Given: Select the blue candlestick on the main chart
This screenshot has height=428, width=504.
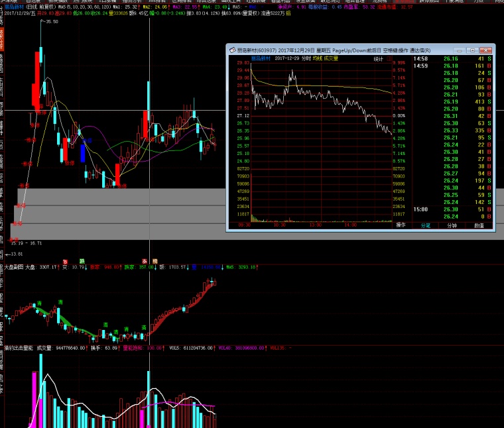Looking at the screenshot, I should tap(82, 152).
